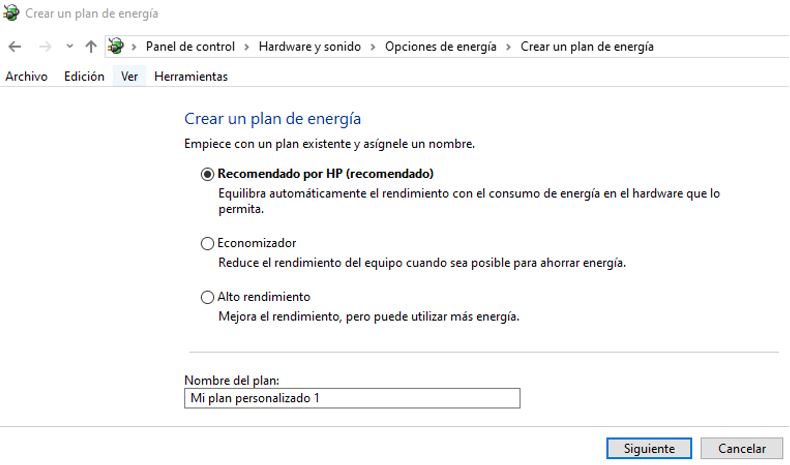Choose the Economizador power plan
Screen dimensions: 790x465
click(208, 243)
